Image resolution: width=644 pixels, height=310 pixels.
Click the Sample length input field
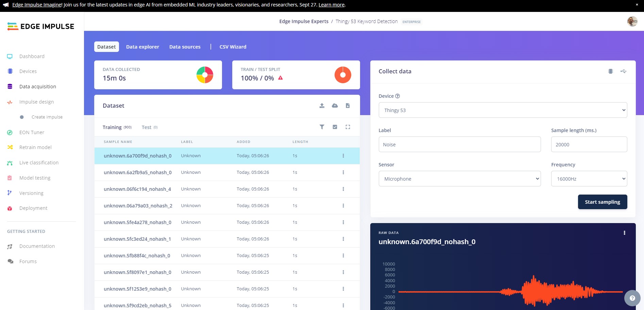589,144
